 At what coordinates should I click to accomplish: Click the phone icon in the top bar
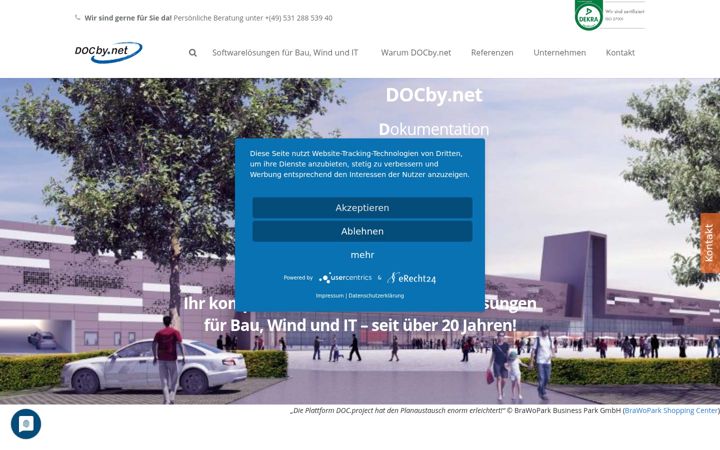(77, 17)
